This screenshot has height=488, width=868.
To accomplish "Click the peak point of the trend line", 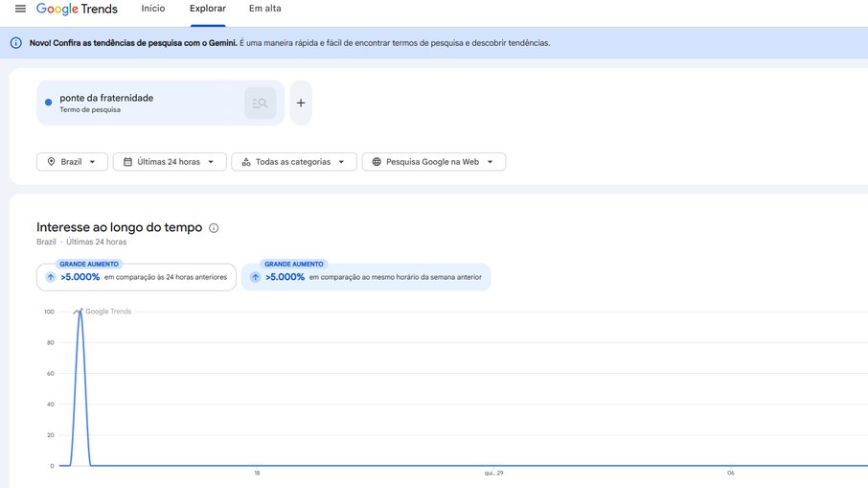I will click(x=80, y=313).
